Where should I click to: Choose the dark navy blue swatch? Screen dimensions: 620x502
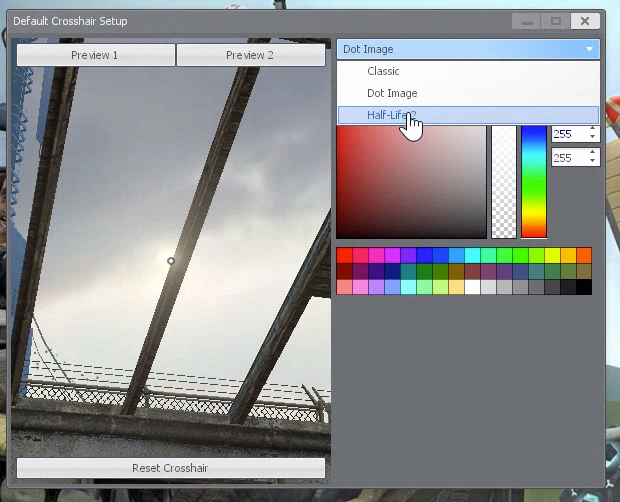click(x=392, y=271)
